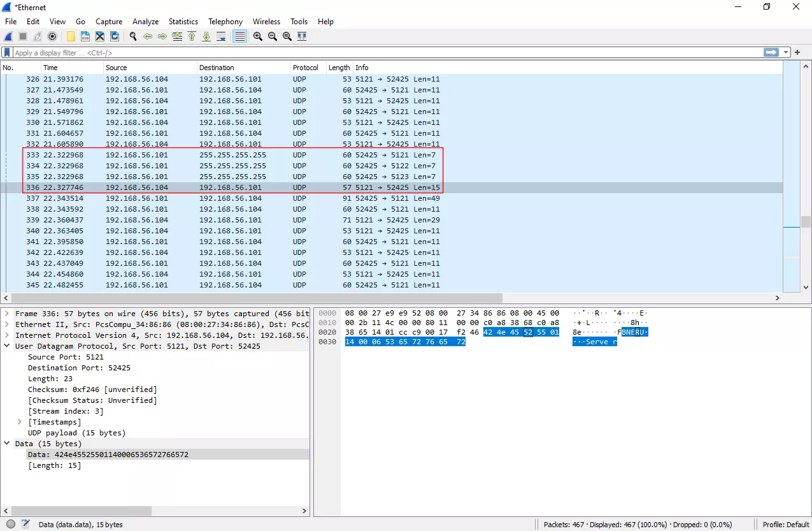
Task: Click 'Profile: Default' in status bar
Action: point(786,525)
